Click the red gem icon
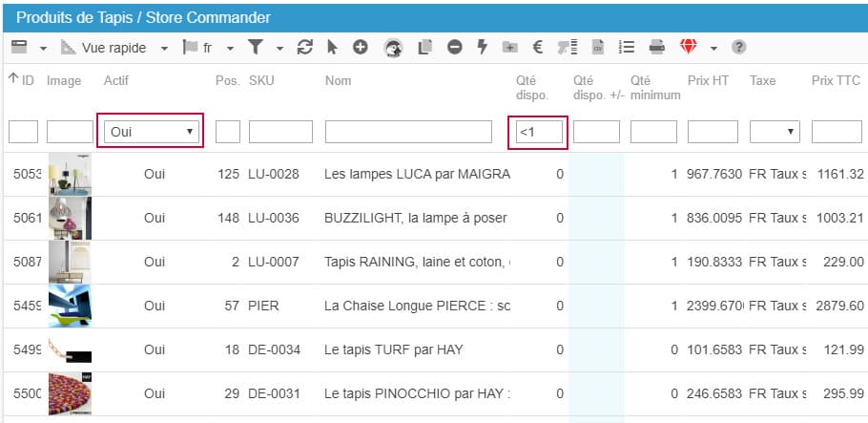868x423 pixels. coord(689,47)
